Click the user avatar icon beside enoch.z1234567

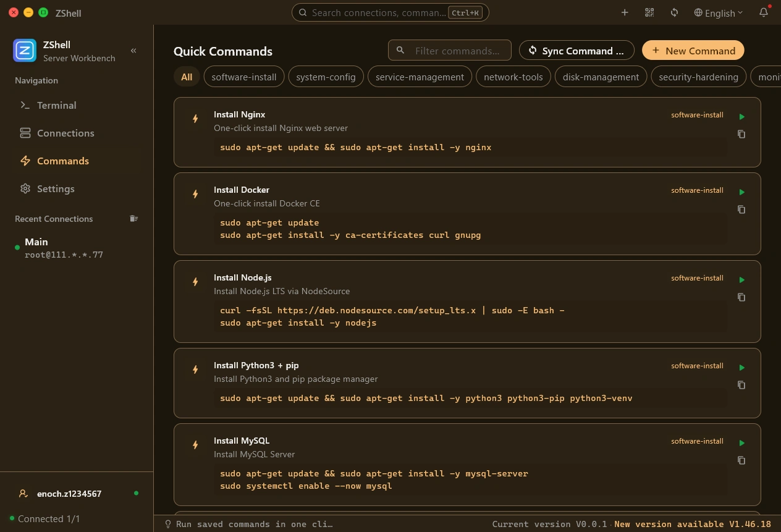(x=23, y=494)
